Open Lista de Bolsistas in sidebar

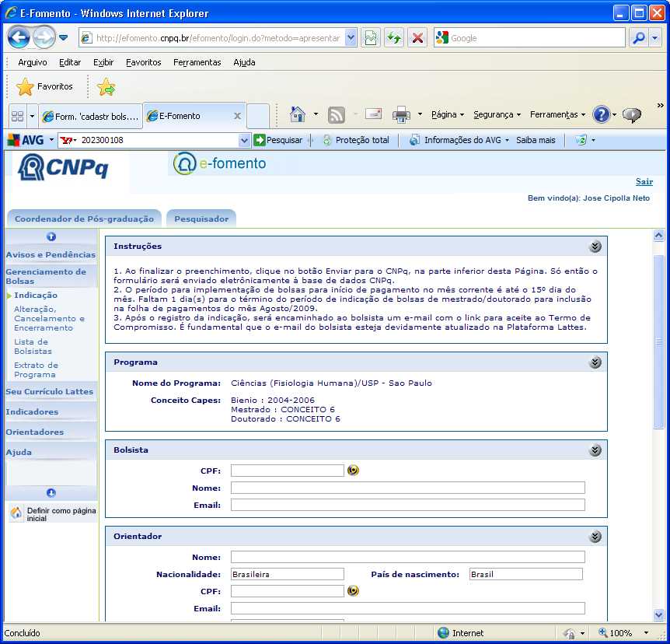33,346
